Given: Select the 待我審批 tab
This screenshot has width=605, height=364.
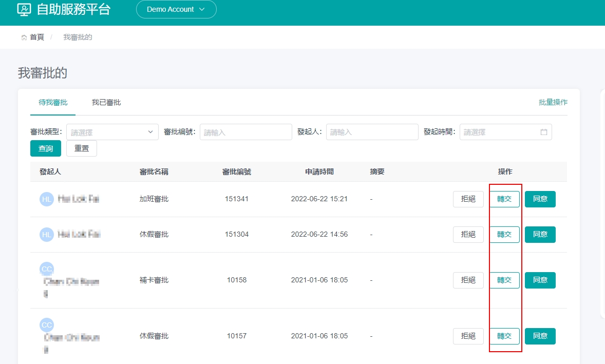Looking at the screenshot, I should click(x=53, y=103).
